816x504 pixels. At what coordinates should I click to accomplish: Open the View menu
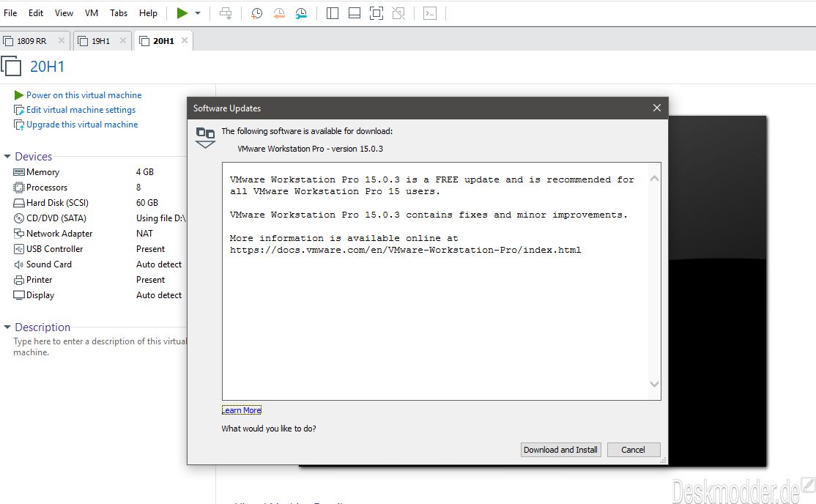(64, 13)
